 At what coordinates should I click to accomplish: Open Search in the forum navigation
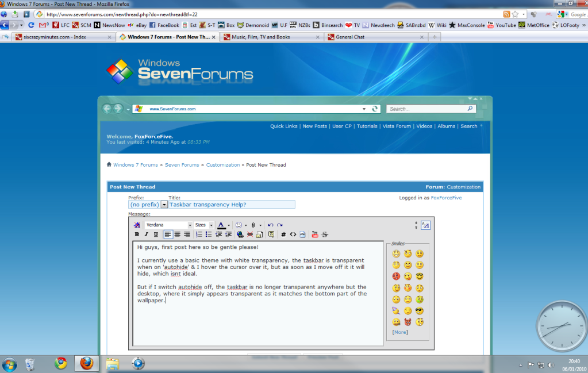point(469,126)
